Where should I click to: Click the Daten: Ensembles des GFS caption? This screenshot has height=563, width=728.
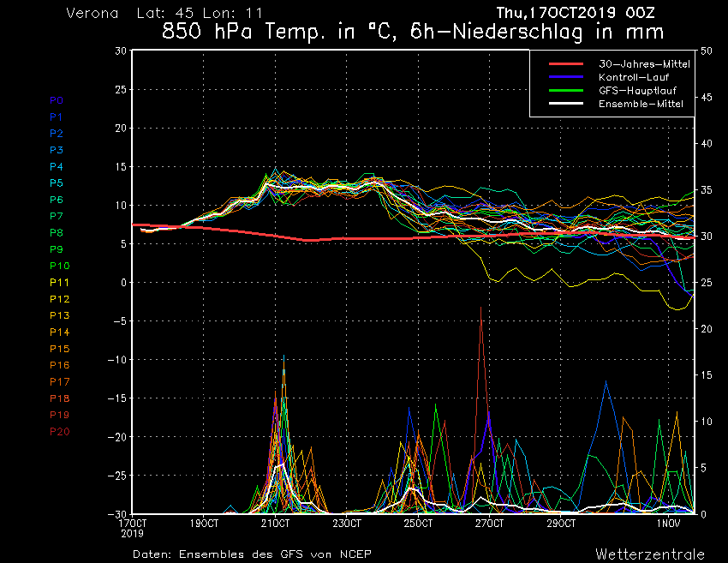tap(252, 554)
